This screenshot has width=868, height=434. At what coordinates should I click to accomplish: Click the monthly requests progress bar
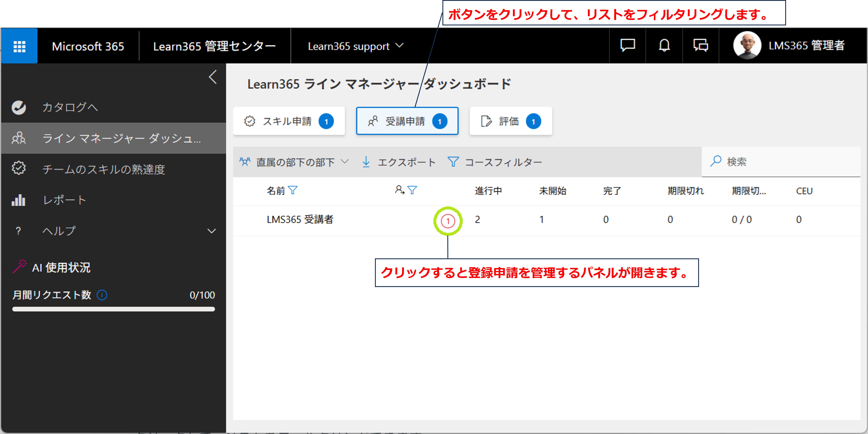(x=114, y=309)
